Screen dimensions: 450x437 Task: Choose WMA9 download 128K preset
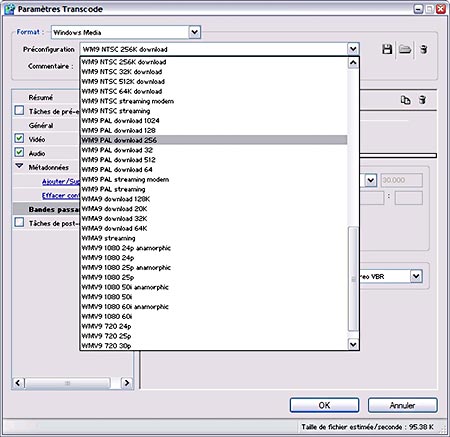214,199
